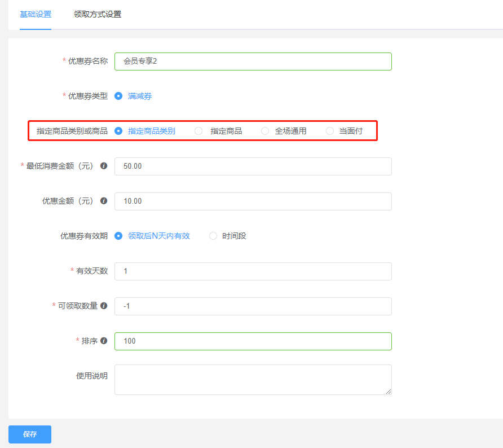Grab the 使用说明 textarea resize handle
The width and height of the screenshot is (503, 448).
[389, 392]
